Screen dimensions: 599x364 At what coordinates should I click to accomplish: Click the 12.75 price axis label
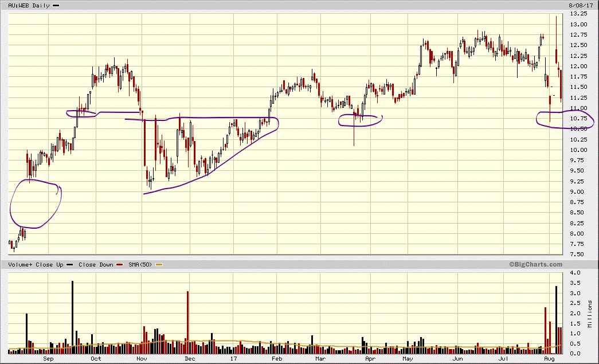tap(578, 34)
